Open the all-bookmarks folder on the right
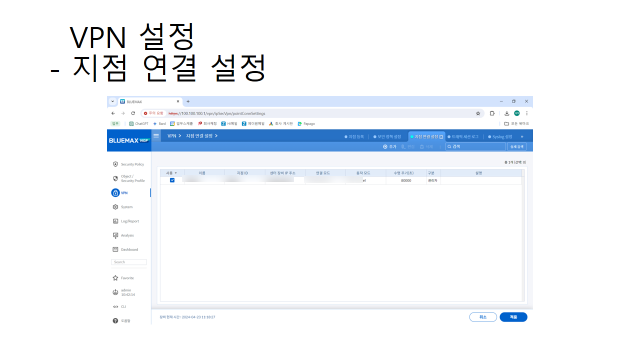Viewport: 640px width, 360px height. (516, 124)
